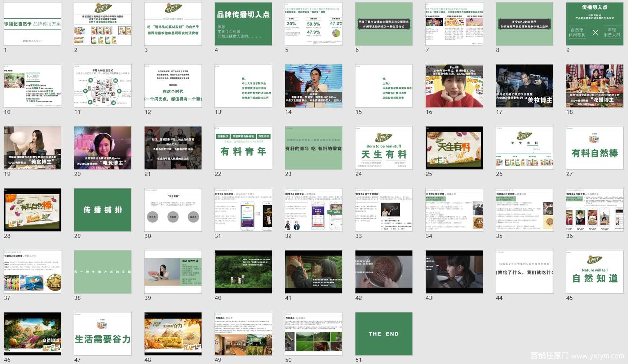Viewport: 628px width, 364px height.
Task: Select slide 39 woman eating watermelon
Action: tap(173, 272)
